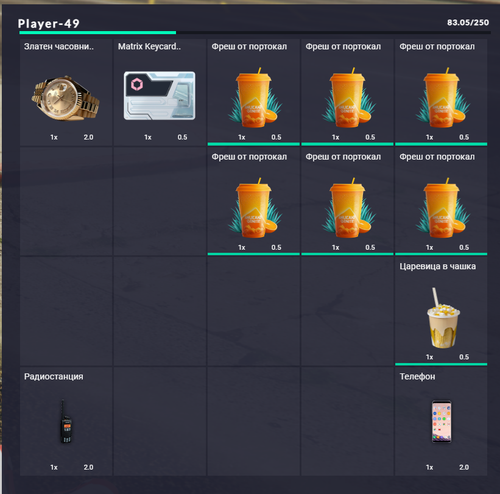Click the 2.0 weight of the gold watch
The image size is (500, 494).
pos(88,137)
